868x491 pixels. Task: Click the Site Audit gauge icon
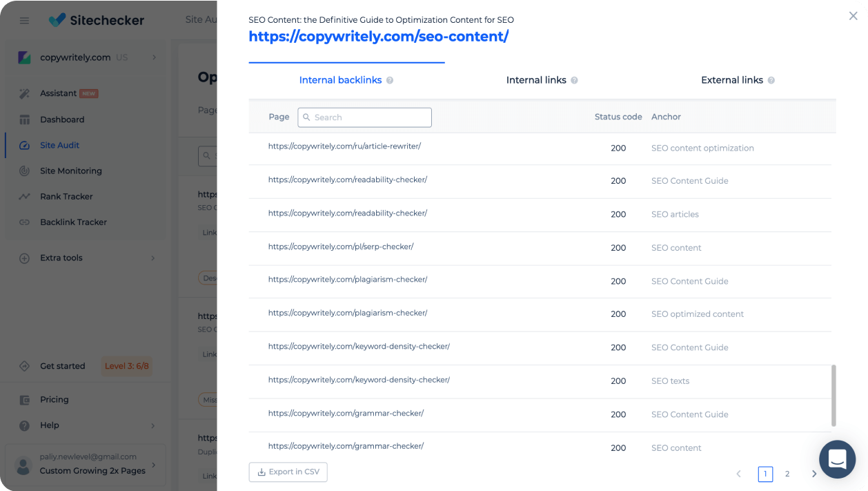tap(25, 145)
